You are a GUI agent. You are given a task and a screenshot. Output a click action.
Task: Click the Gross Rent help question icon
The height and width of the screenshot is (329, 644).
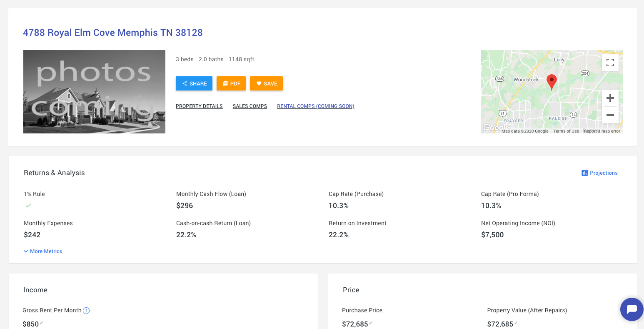[86, 311]
